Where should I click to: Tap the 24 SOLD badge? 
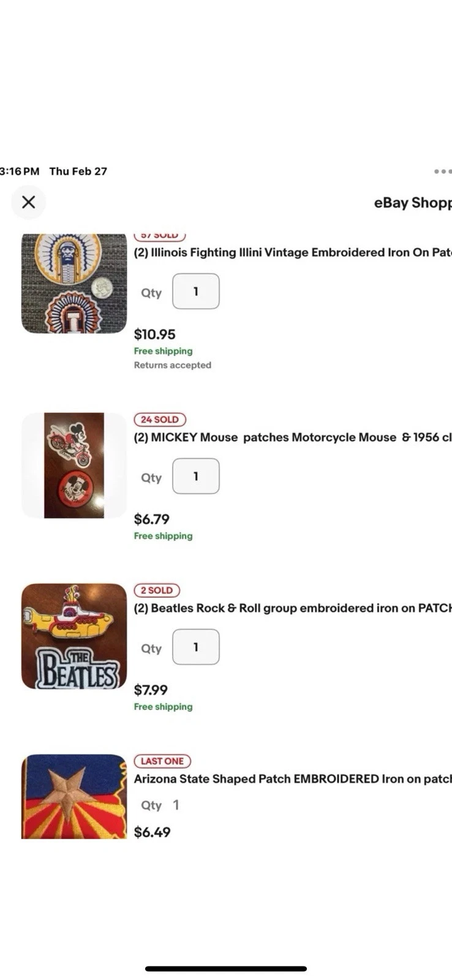point(160,420)
